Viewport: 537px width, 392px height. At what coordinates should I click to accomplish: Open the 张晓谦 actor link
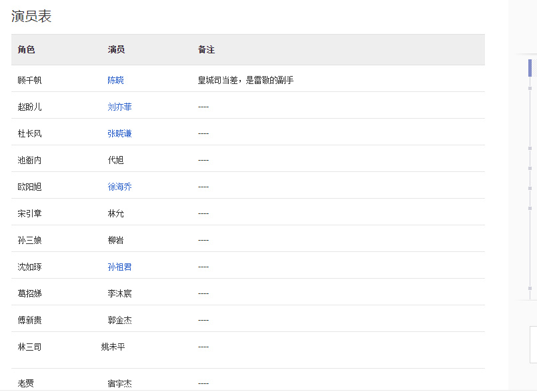[x=119, y=133]
